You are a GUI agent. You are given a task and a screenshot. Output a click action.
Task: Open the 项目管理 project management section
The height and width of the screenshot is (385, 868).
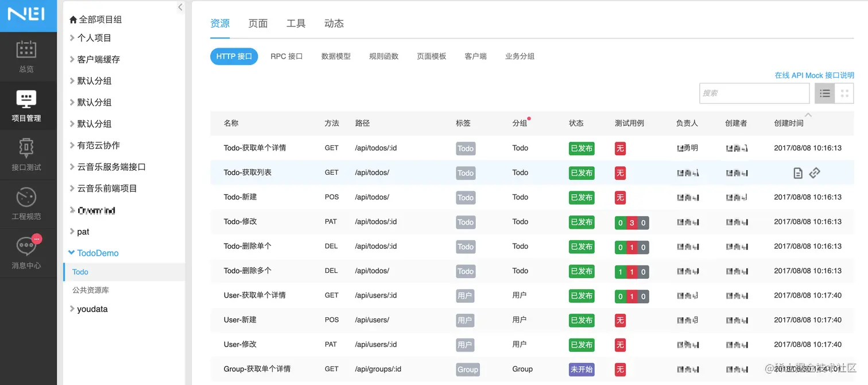click(26, 106)
